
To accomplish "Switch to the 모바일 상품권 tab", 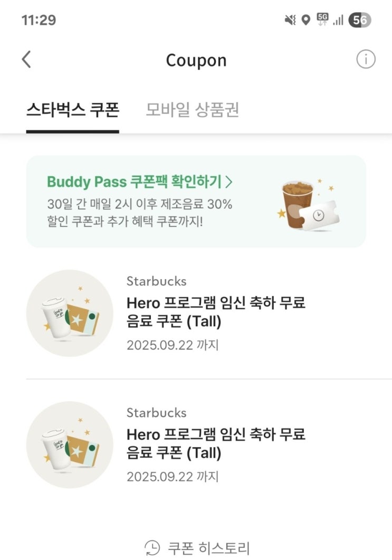I will [x=193, y=110].
